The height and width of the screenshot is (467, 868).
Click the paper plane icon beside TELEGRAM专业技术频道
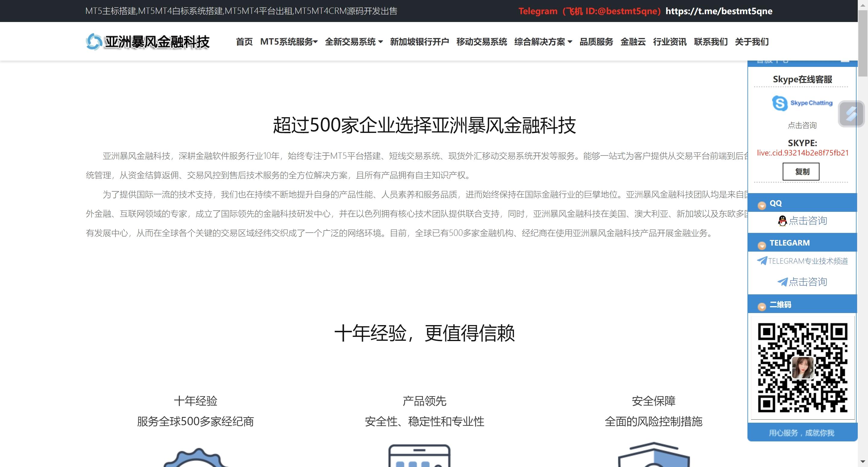[x=762, y=261]
